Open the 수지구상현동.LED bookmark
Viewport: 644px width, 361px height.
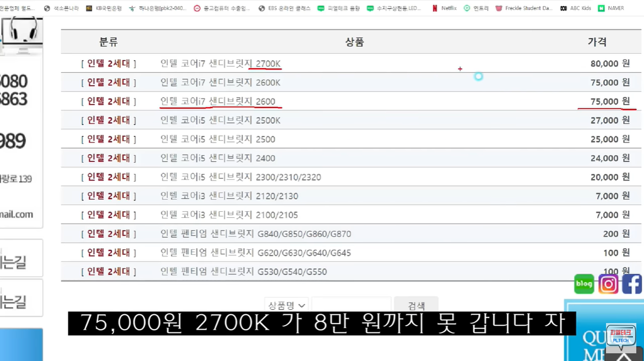point(394,8)
